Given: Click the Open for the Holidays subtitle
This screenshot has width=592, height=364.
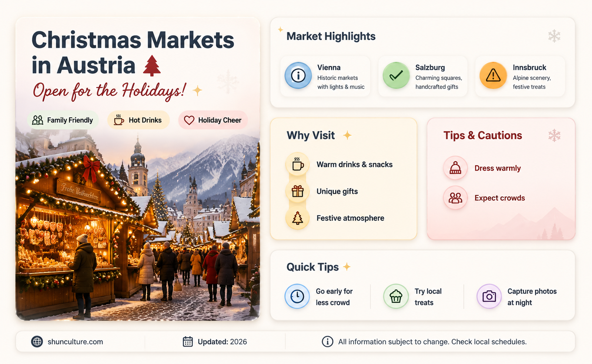Looking at the screenshot, I should pyautogui.click(x=109, y=91).
